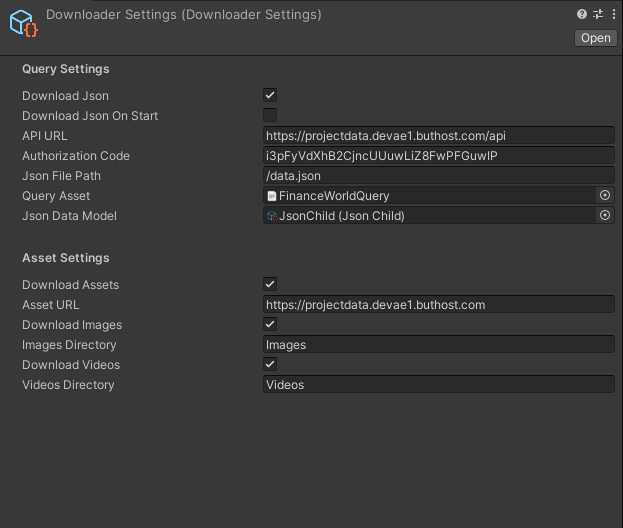Disable the Download Json checkbox
This screenshot has height=528, width=623.
tap(270, 95)
